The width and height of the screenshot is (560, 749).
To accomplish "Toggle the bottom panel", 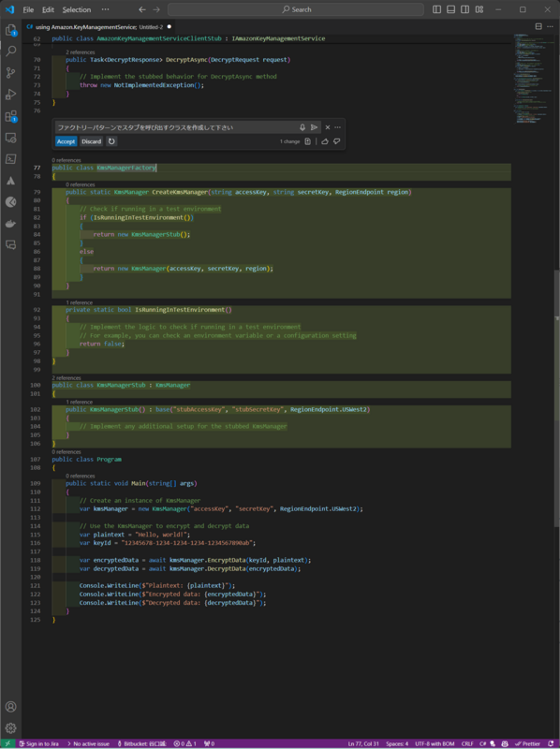I will 450,9.
